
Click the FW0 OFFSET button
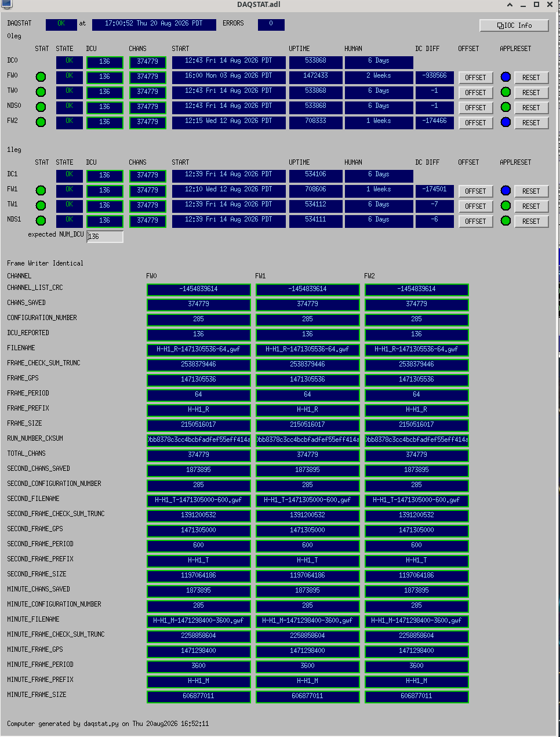(x=475, y=78)
